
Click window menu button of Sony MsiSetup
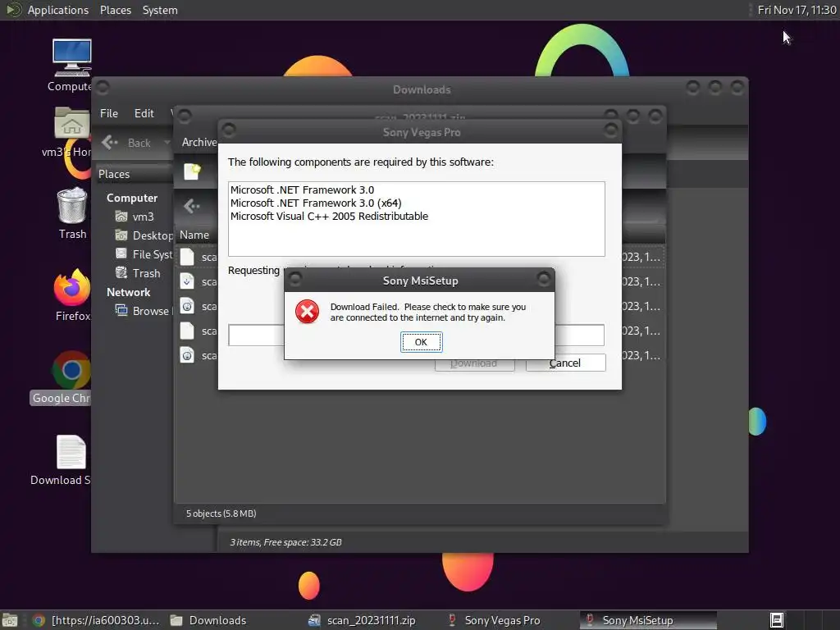[x=295, y=279]
